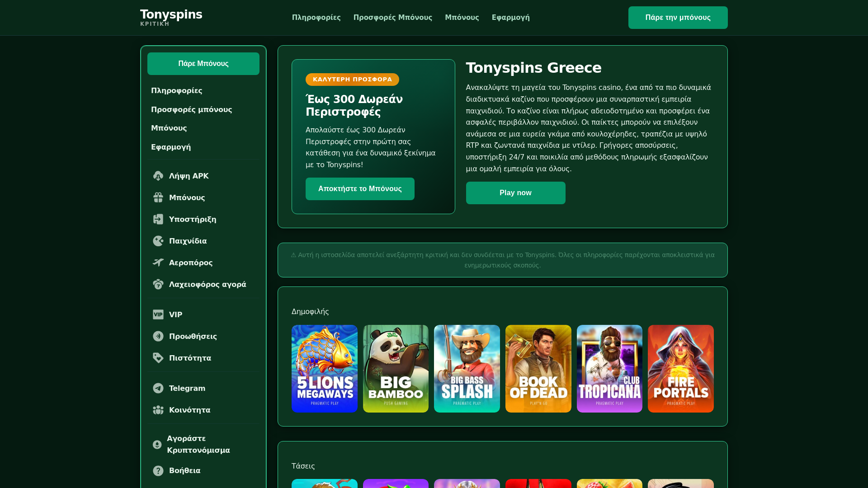868x488 pixels.
Task: Go to Πληροφορίες in the sidebar
Action: click(x=177, y=91)
